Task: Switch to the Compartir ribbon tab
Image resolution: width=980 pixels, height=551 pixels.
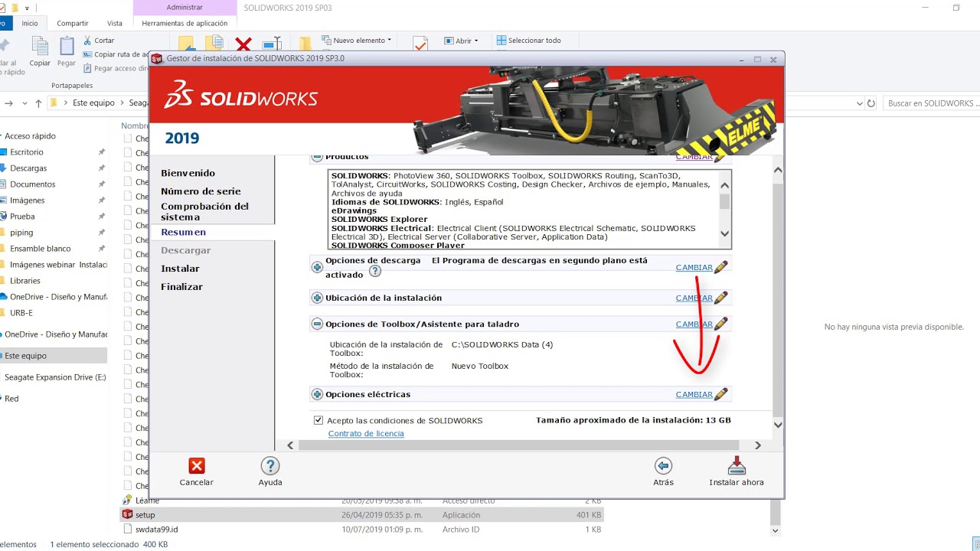Action: point(72,23)
